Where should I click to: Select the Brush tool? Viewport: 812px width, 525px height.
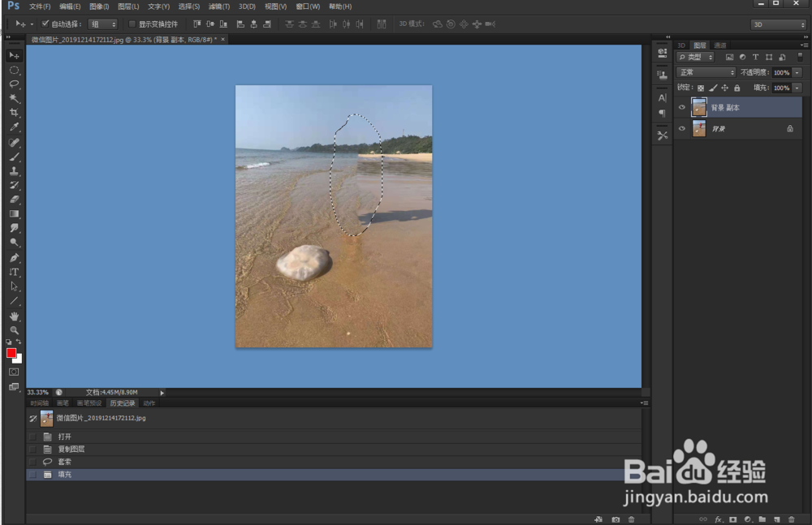pyautogui.click(x=14, y=157)
